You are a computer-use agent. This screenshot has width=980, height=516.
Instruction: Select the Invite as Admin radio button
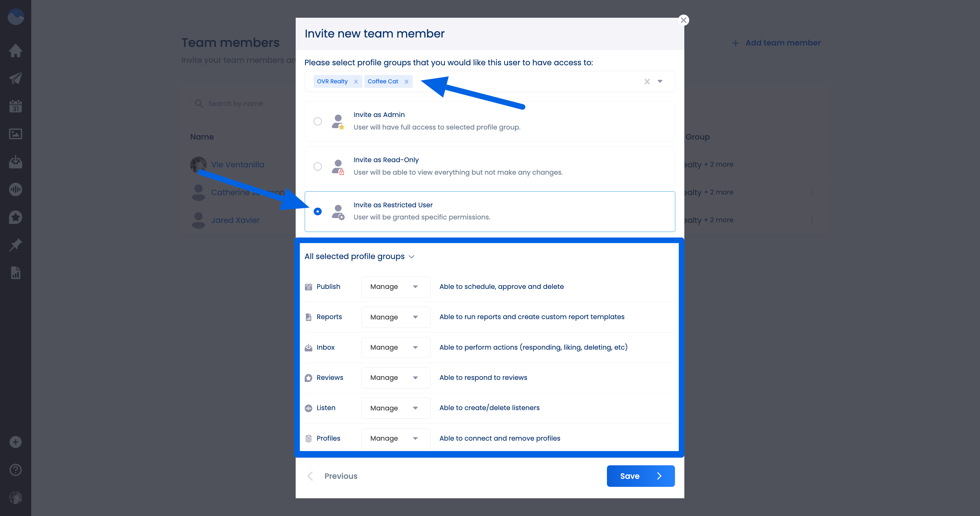pyautogui.click(x=318, y=121)
